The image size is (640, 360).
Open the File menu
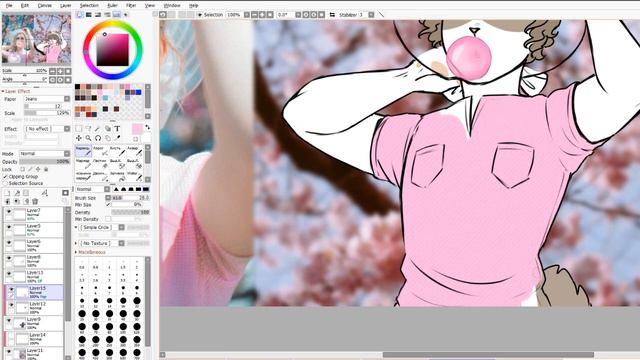tap(9, 5)
